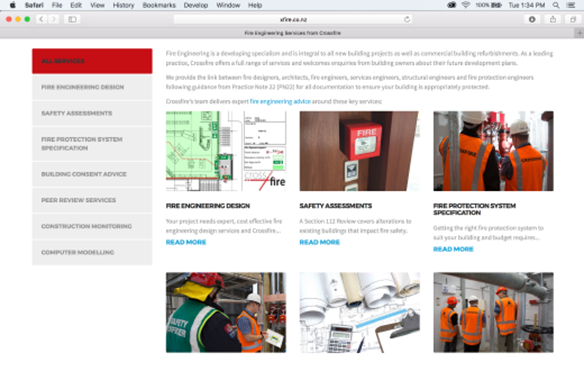Open Notification Center list icon
584x370 pixels.
pos(571,5)
